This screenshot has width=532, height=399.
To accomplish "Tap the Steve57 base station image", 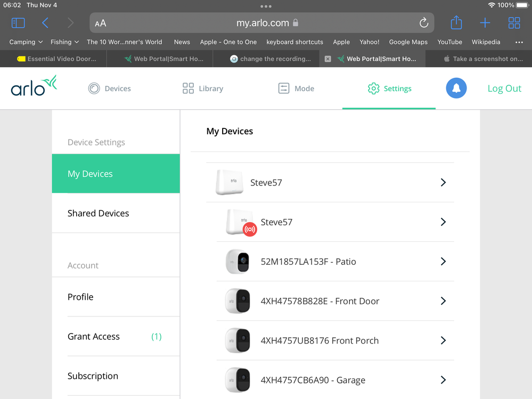I will coord(230,182).
